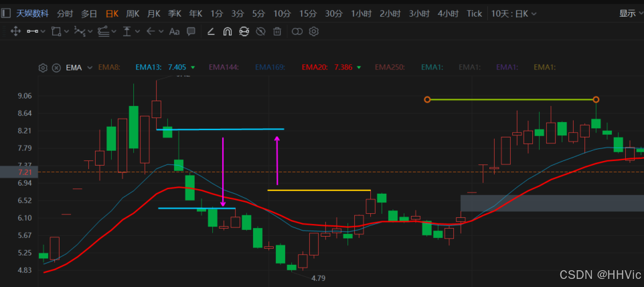Image resolution: width=644 pixels, height=287 pixels.
Task: Select the 30分 timeframe
Action: coord(333,14)
